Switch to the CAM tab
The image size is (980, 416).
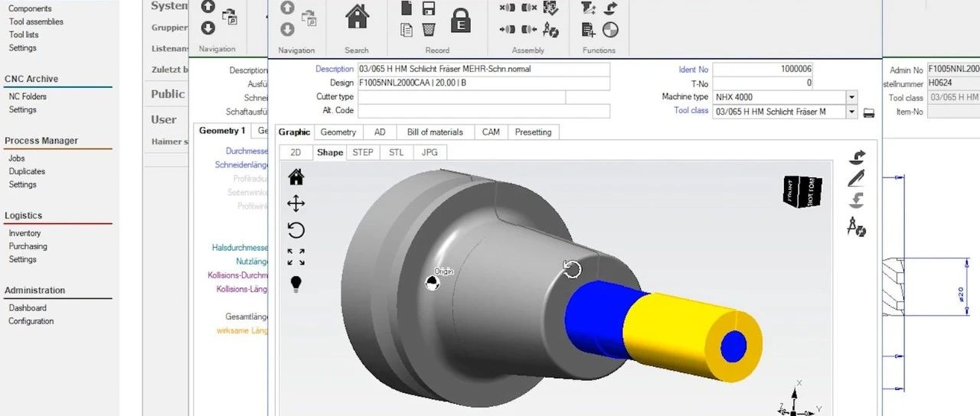click(x=491, y=132)
